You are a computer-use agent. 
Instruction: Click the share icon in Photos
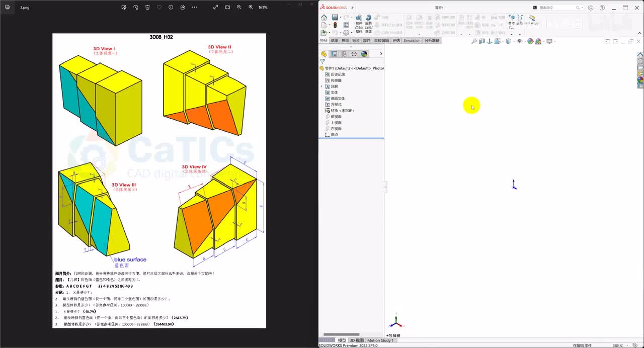(183, 8)
